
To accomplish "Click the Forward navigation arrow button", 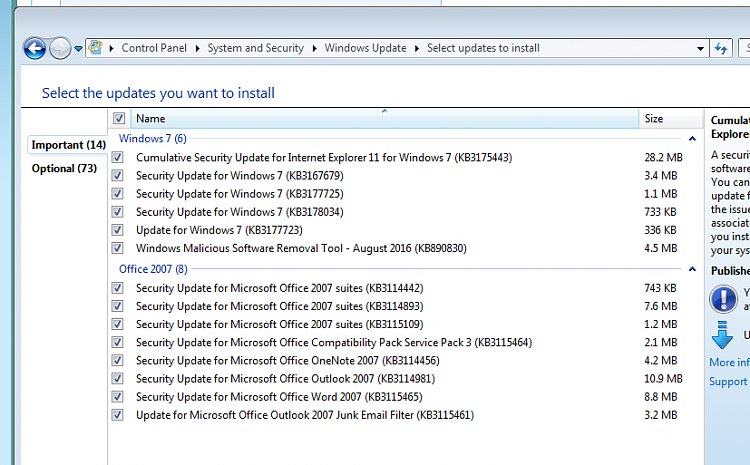I will 60,48.
